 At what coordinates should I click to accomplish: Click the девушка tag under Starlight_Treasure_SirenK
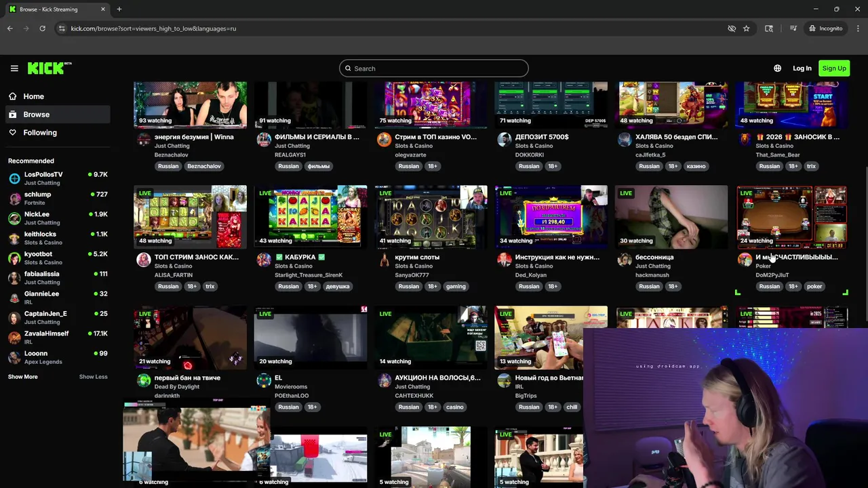(x=338, y=287)
